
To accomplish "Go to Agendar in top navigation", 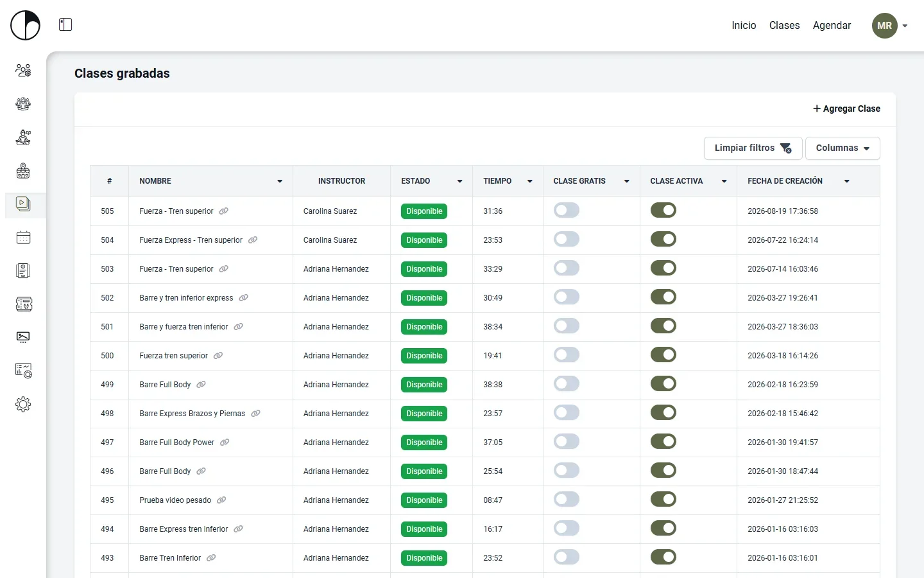I will 832,26.
